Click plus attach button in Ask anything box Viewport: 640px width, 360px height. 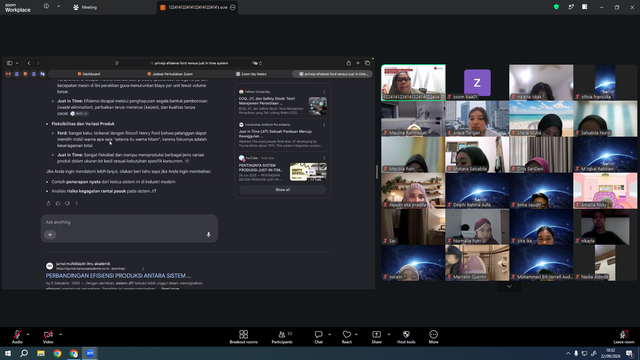tap(50, 235)
